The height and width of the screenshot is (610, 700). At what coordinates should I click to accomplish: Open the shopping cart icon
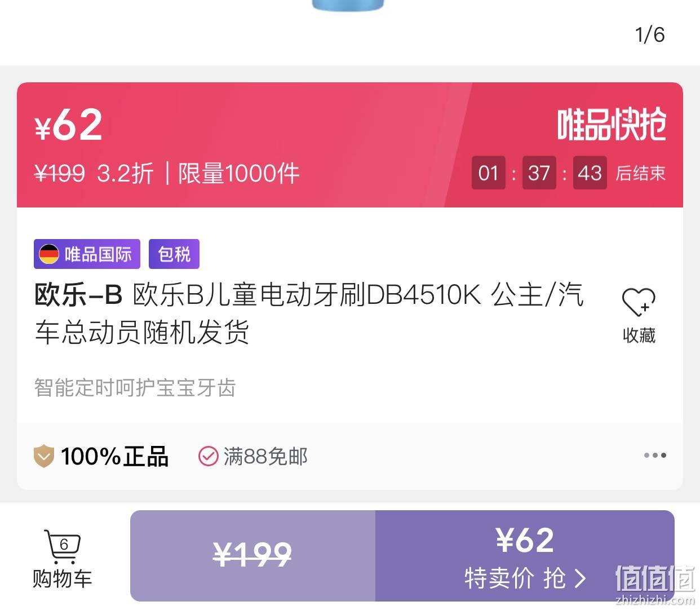[63, 546]
